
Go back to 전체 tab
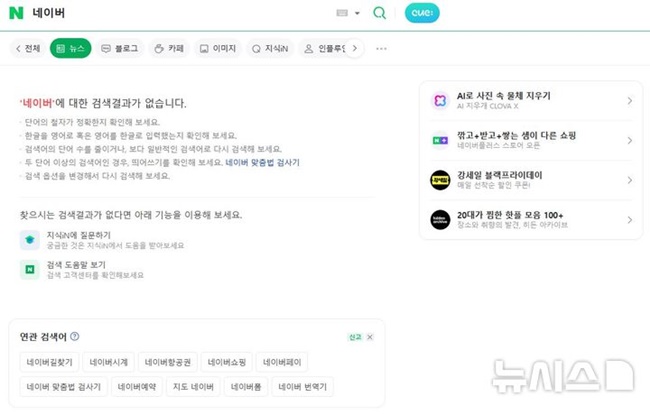point(27,48)
